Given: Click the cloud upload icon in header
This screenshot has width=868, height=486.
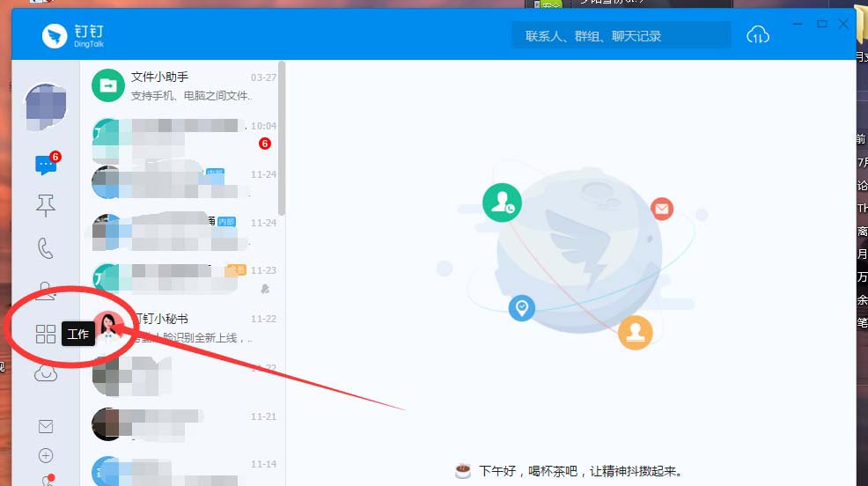Looking at the screenshot, I should click(x=758, y=35).
